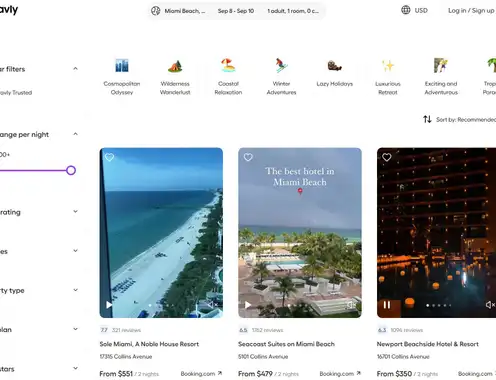496x380 pixels.
Task: Expand the plan filter section
Action: [75, 329]
